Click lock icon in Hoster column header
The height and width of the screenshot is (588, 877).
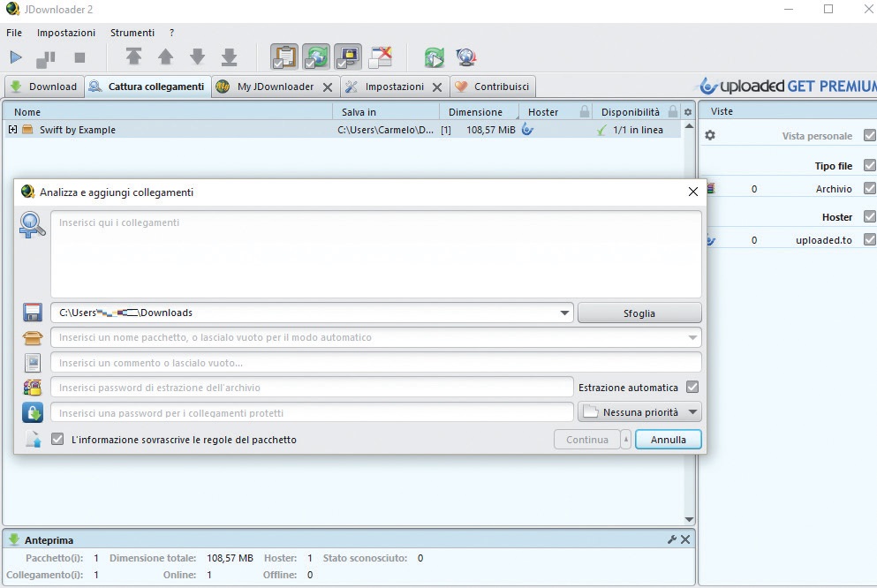coord(585,111)
